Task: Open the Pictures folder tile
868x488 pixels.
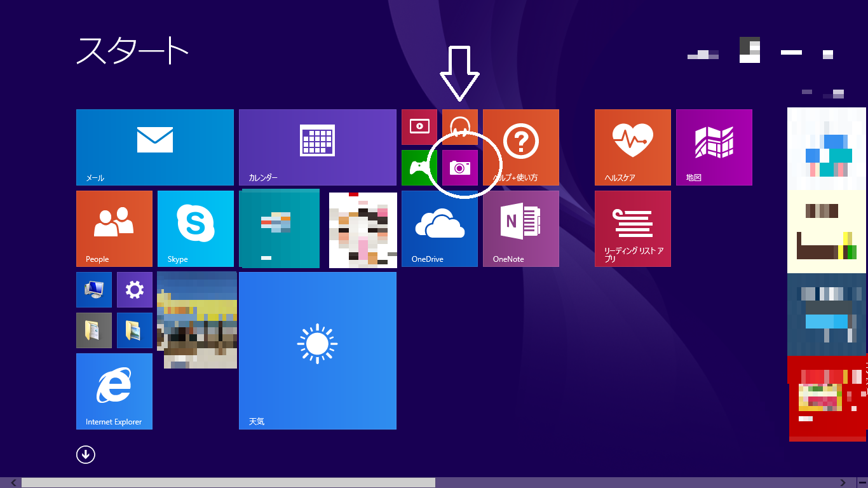Action: coord(135,330)
